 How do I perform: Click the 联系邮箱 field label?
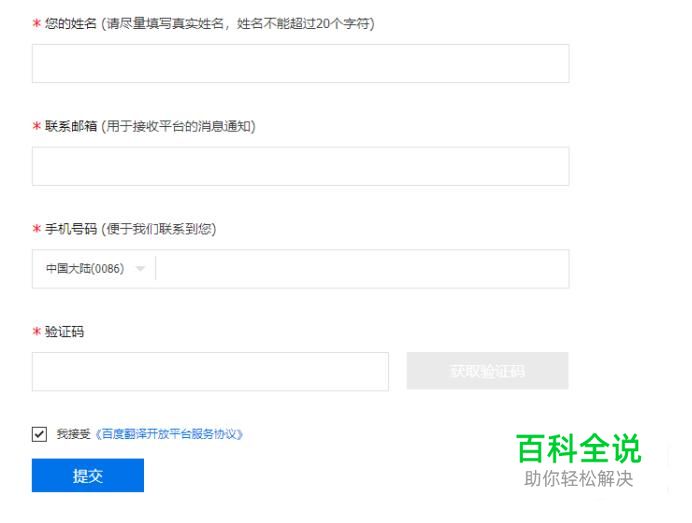point(71,126)
